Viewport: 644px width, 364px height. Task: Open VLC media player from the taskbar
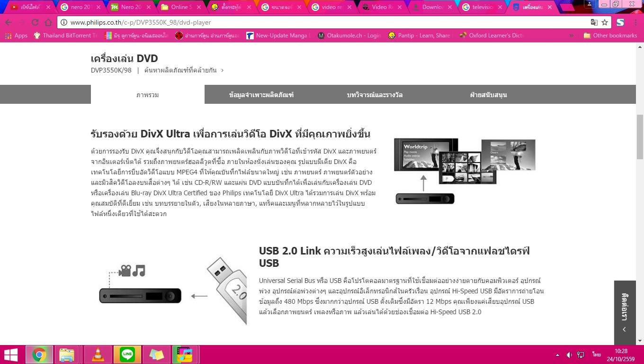point(98,355)
